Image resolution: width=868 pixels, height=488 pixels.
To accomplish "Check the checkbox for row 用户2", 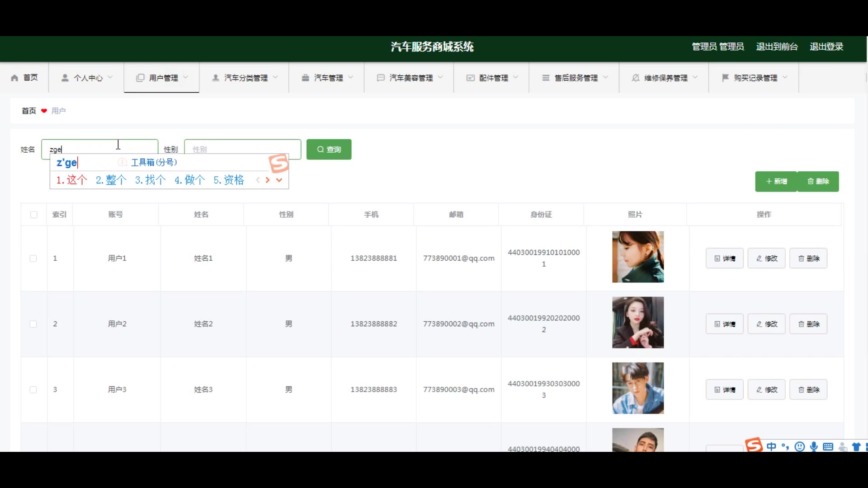I will pyautogui.click(x=33, y=324).
